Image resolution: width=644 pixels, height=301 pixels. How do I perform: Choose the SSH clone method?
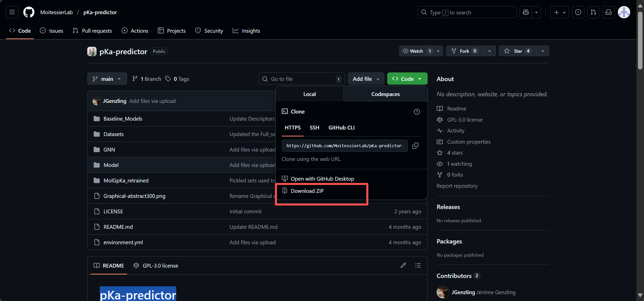tap(314, 128)
